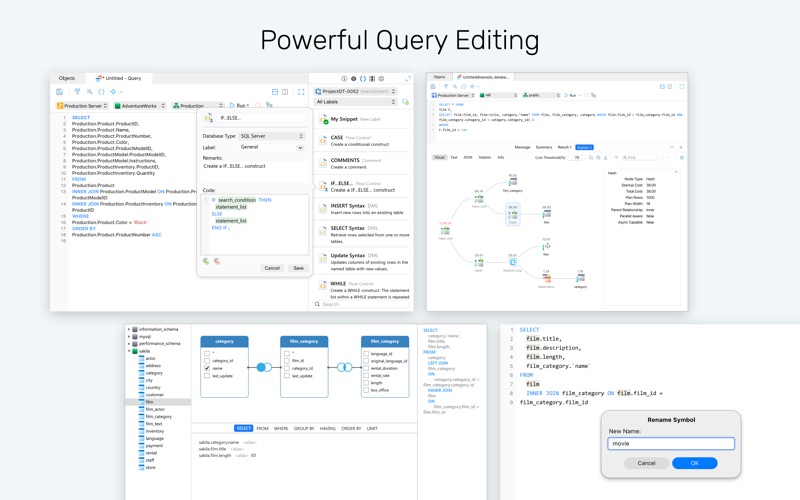800x500 pixels.
Task: Click the fullscreen icon in the Explain window toolbar
Action: (x=682, y=87)
